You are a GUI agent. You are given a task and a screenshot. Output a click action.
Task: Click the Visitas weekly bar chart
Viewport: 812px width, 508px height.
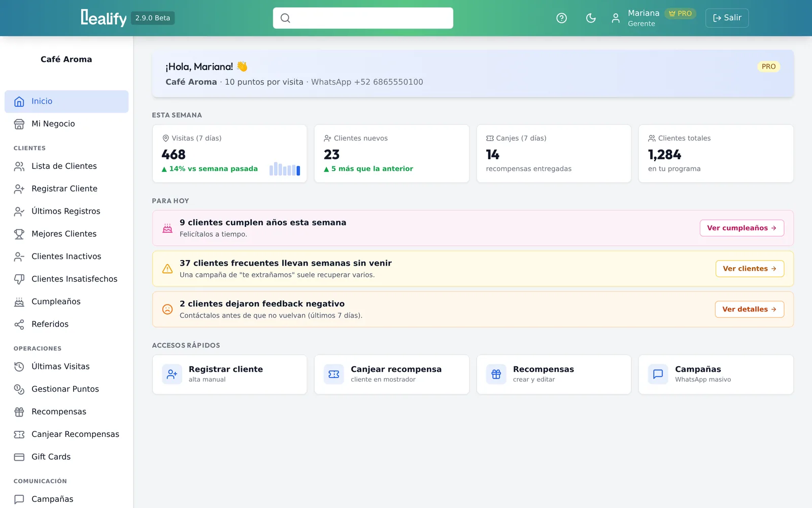pyautogui.click(x=285, y=169)
